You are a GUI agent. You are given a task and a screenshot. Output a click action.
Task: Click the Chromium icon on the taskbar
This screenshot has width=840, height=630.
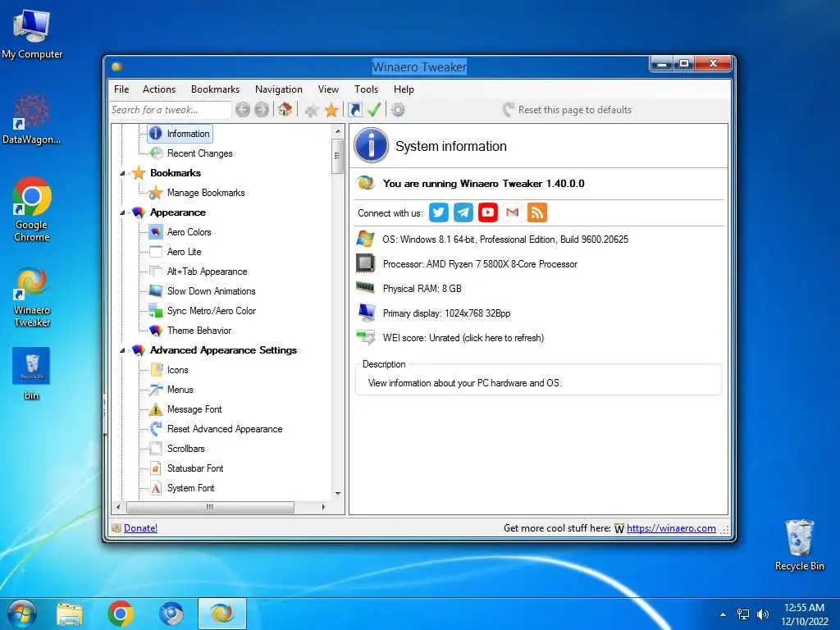(x=171, y=614)
